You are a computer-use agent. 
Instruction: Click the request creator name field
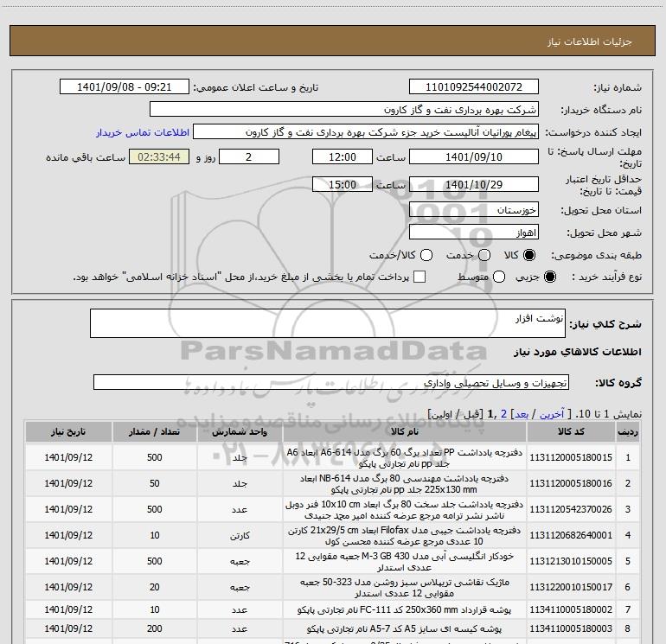pos(366,132)
